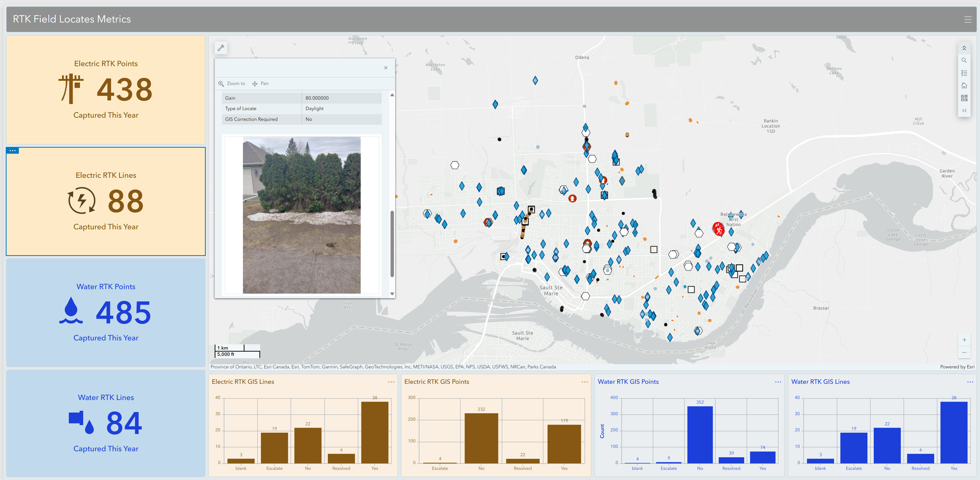Image resolution: width=980 pixels, height=480 pixels.
Task: Collapse the right map toolbar
Action: (x=964, y=111)
